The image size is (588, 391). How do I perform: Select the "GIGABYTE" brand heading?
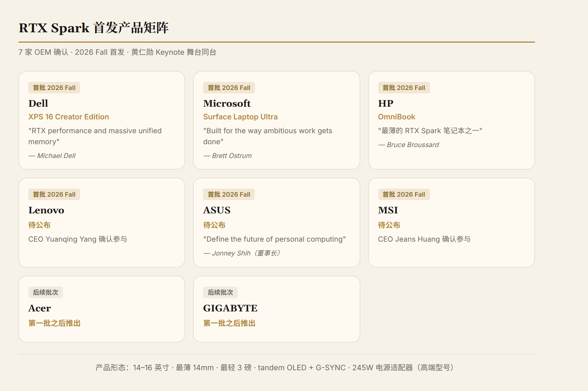point(230,308)
